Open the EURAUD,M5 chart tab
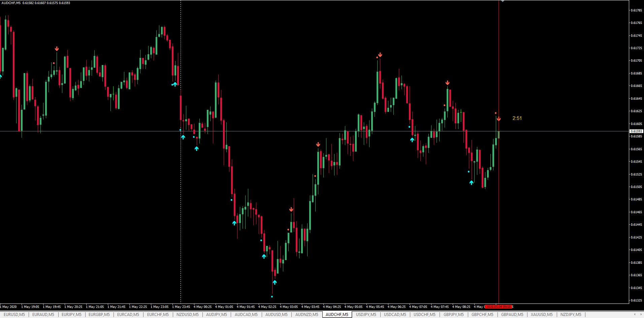 (43, 315)
